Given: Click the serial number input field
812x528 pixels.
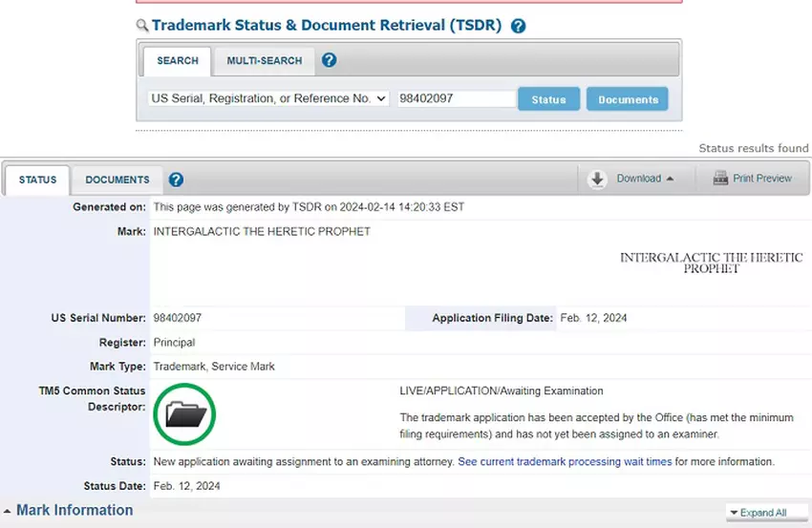Looking at the screenshot, I should (x=456, y=98).
